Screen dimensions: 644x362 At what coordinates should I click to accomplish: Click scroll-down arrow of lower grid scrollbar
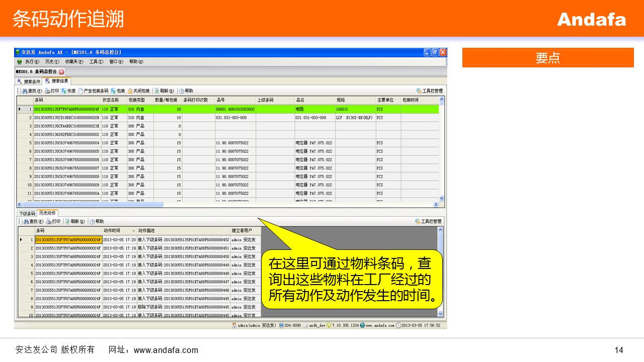441,313
